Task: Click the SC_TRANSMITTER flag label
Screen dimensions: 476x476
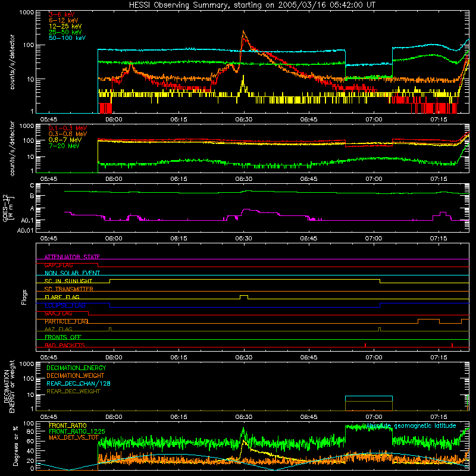Action: pos(69,289)
